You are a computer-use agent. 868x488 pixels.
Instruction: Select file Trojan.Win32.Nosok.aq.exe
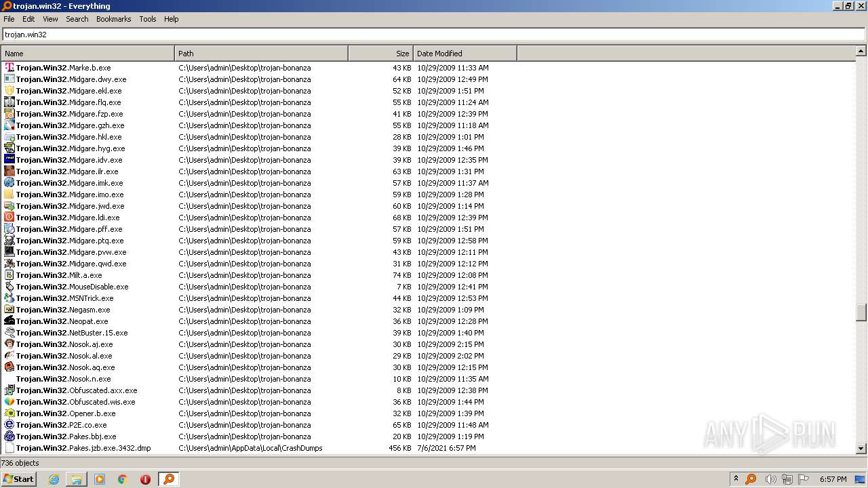point(66,367)
